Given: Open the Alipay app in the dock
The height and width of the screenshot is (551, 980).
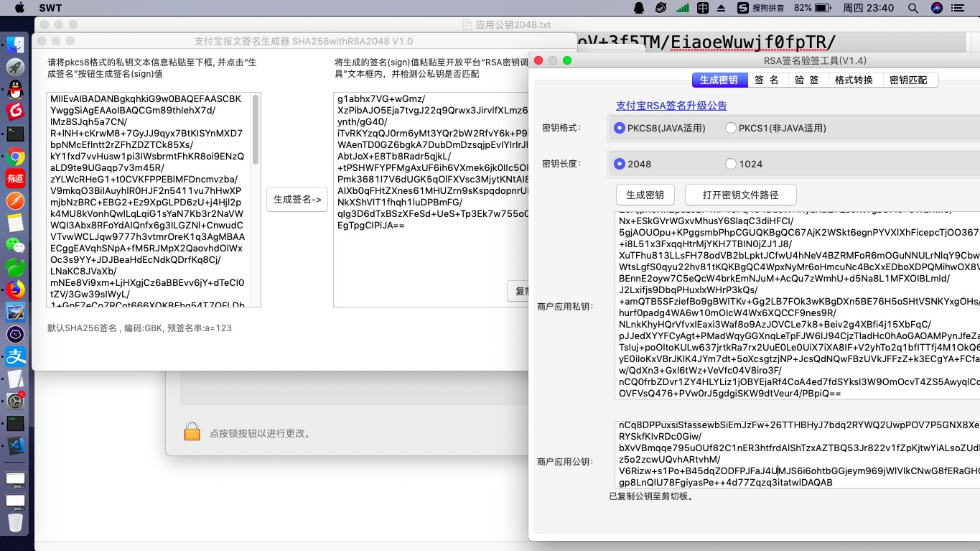Looking at the screenshot, I should 15,356.
